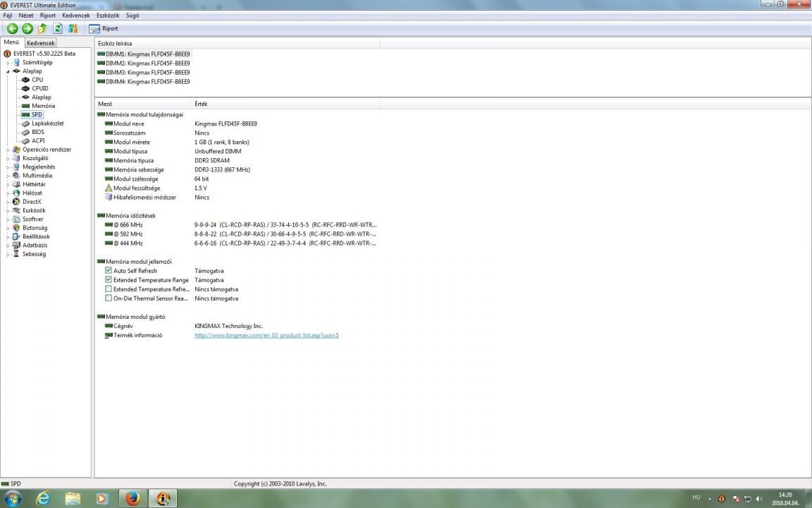Click the volume speaker tray icon

point(759,499)
